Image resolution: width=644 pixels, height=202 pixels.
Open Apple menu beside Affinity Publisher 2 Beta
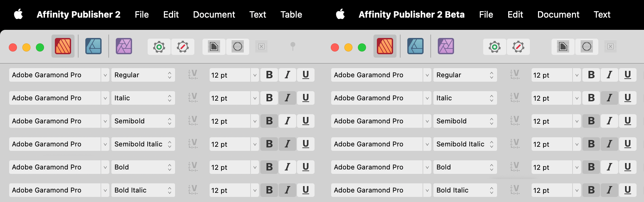click(x=340, y=14)
